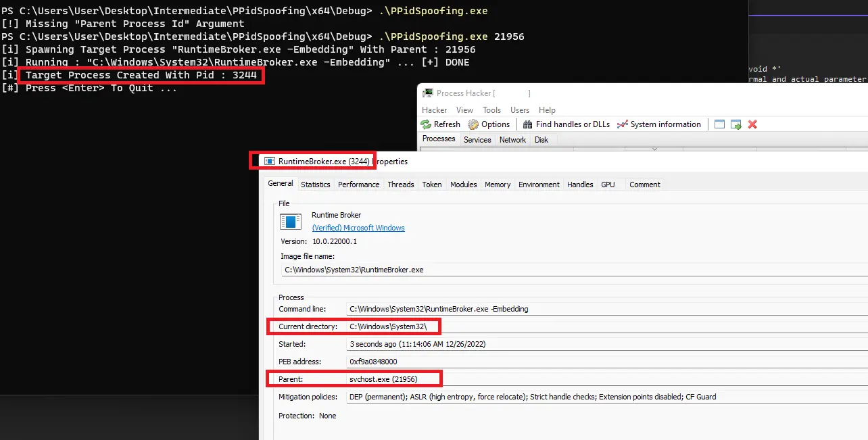The width and height of the screenshot is (868, 440).
Task: Click the (Verified) Microsoft Windows link
Action: (358, 228)
